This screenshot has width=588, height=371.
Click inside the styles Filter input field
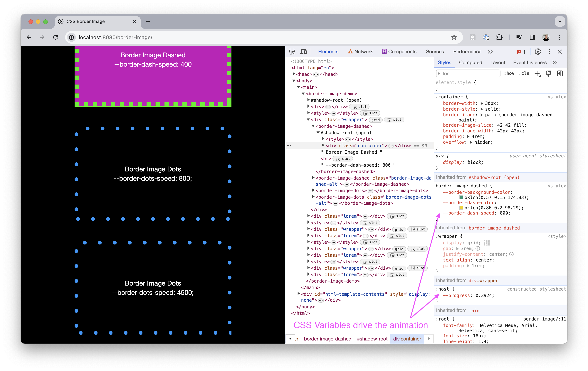[468, 73]
